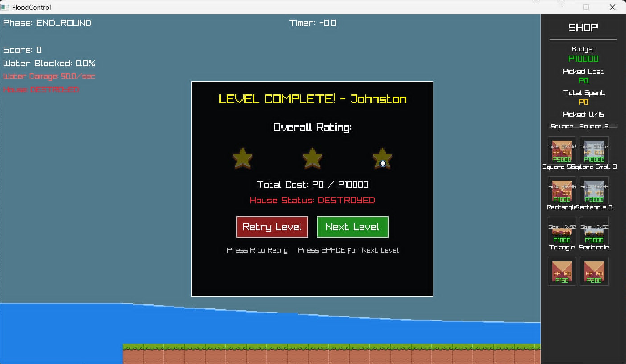
Task: Click the "Budget" label in shop
Action: click(583, 49)
